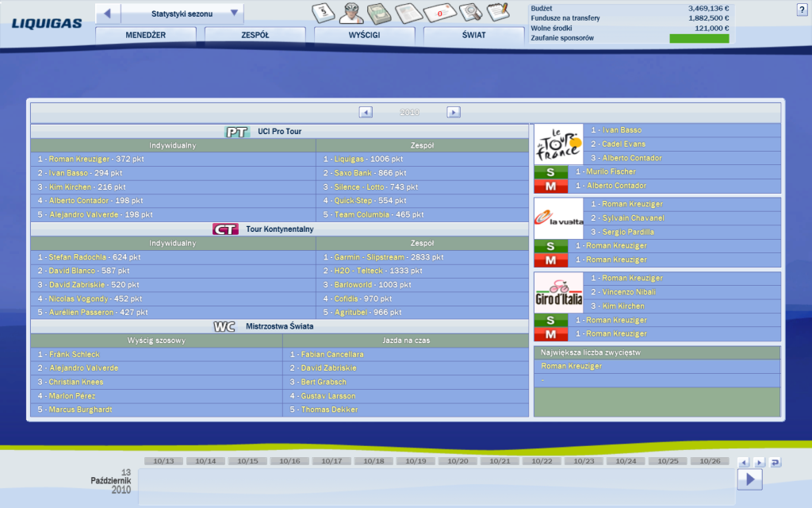
Task: Open Cadel Evans in Tour de France standings
Action: (x=623, y=144)
